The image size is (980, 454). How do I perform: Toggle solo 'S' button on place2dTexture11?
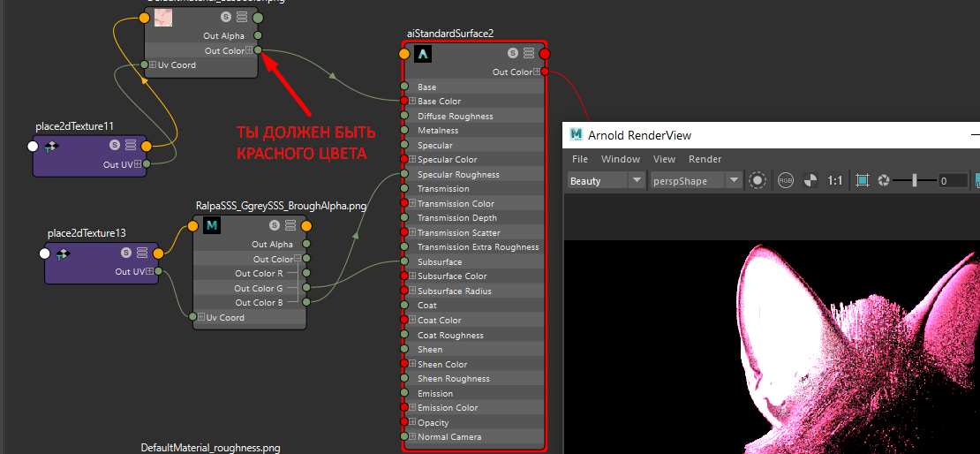(x=115, y=145)
